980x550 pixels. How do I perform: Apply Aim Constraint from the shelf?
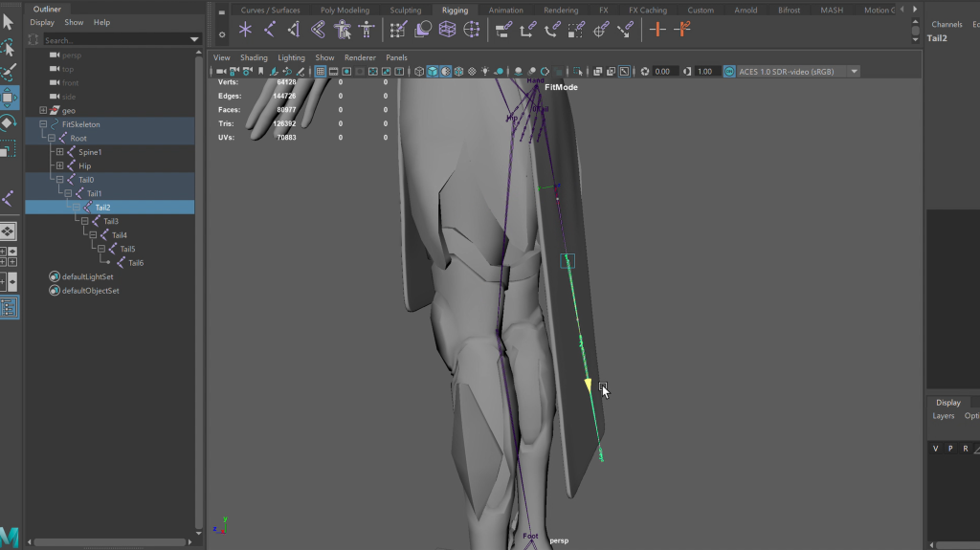(601, 30)
